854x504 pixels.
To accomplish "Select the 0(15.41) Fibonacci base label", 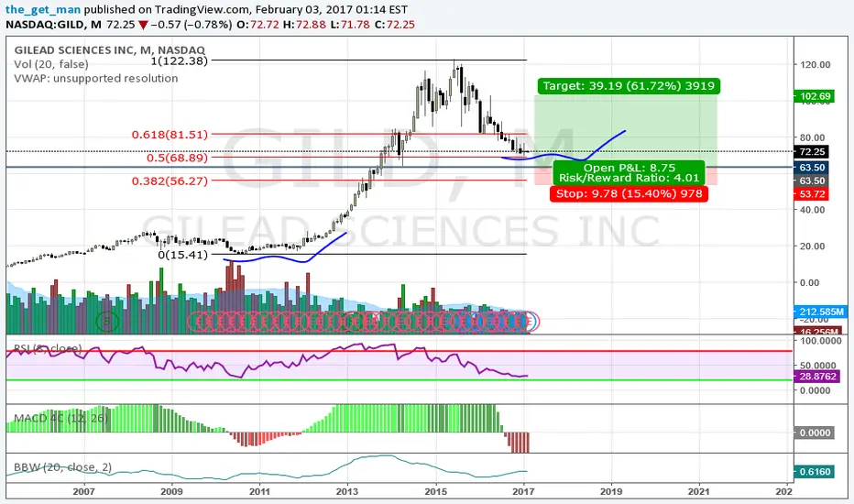I will pyautogui.click(x=183, y=255).
